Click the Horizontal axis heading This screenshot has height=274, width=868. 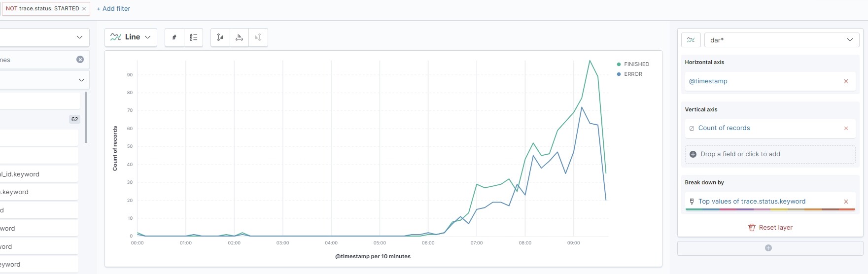pos(704,62)
